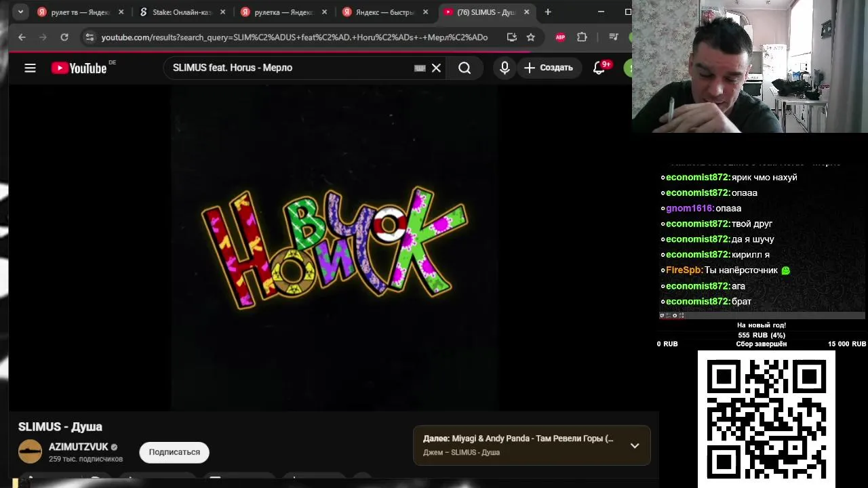Click FireSpb username in chat

684,270
